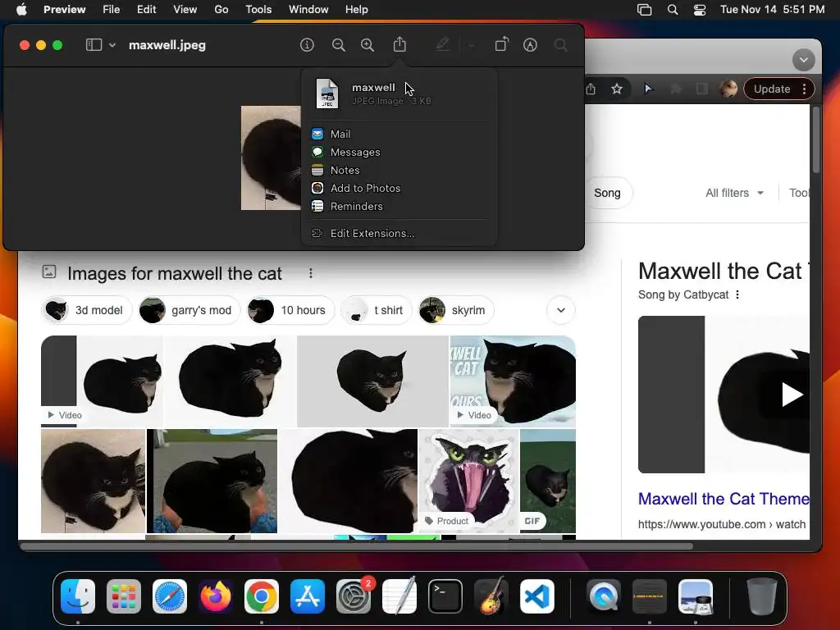Viewport: 840px width, 630px height.
Task: Share maxwell image via Messages
Action: 399,152
